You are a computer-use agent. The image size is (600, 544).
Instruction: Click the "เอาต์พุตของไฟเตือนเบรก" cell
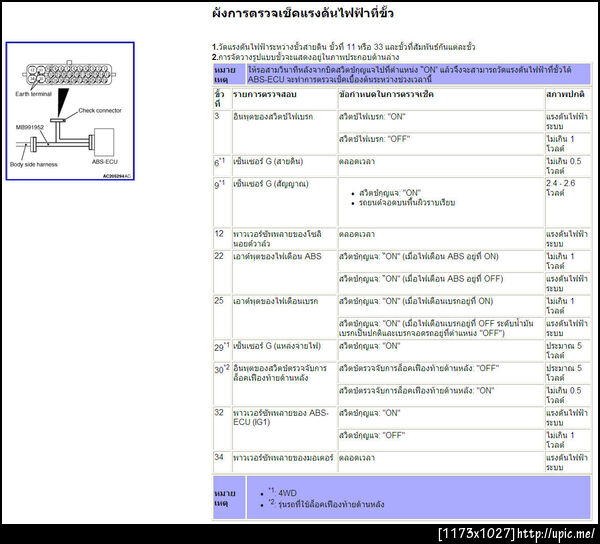click(284, 317)
